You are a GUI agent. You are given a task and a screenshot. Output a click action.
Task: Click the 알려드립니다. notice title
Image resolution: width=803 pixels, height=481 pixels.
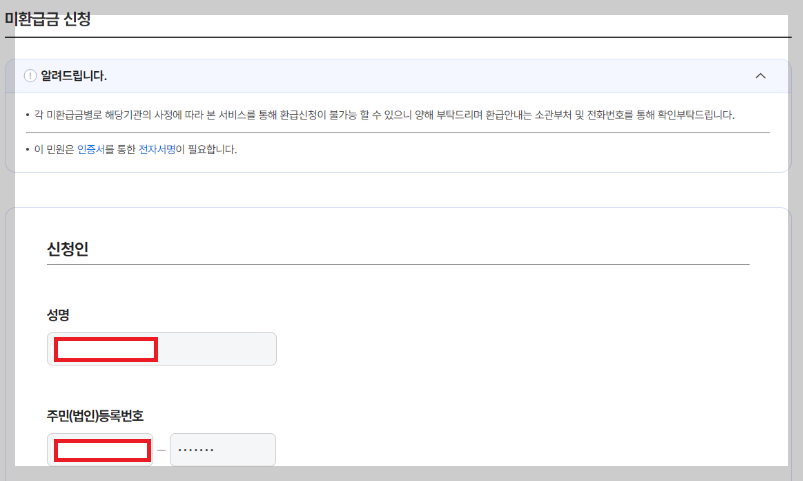74,76
